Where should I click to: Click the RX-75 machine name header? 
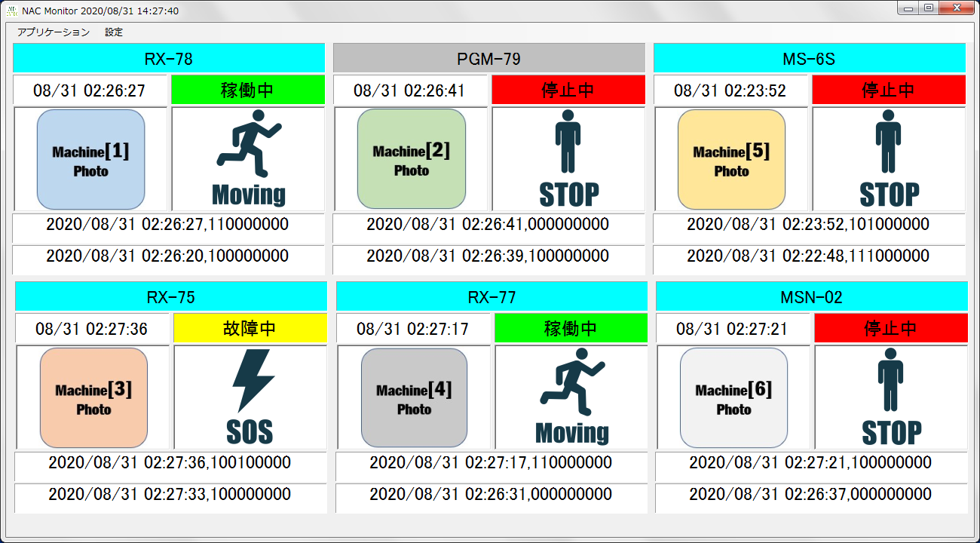(171, 296)
